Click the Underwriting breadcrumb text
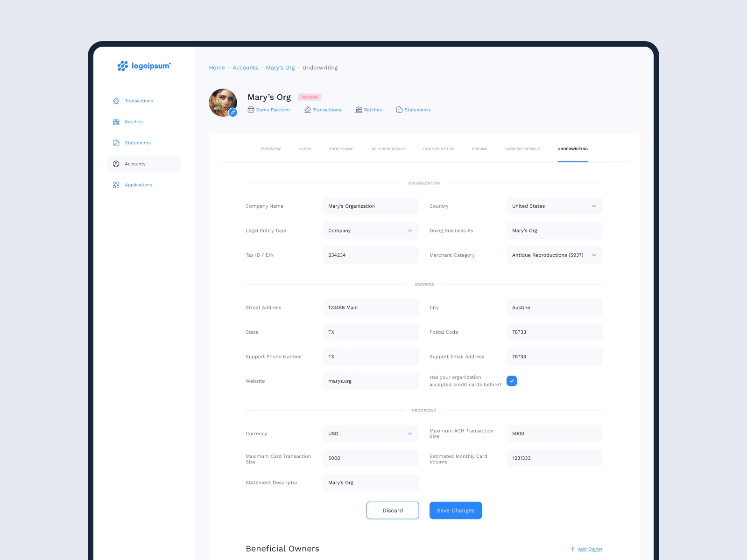 point(320,68)
